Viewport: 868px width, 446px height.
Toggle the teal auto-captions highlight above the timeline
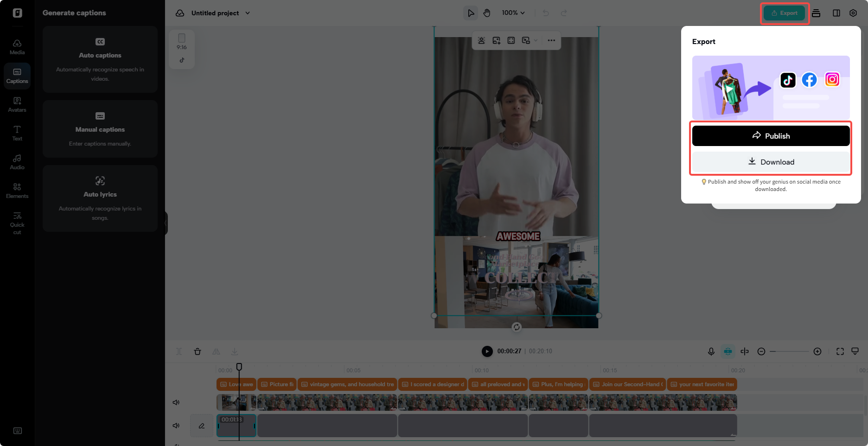click(728, 351)
